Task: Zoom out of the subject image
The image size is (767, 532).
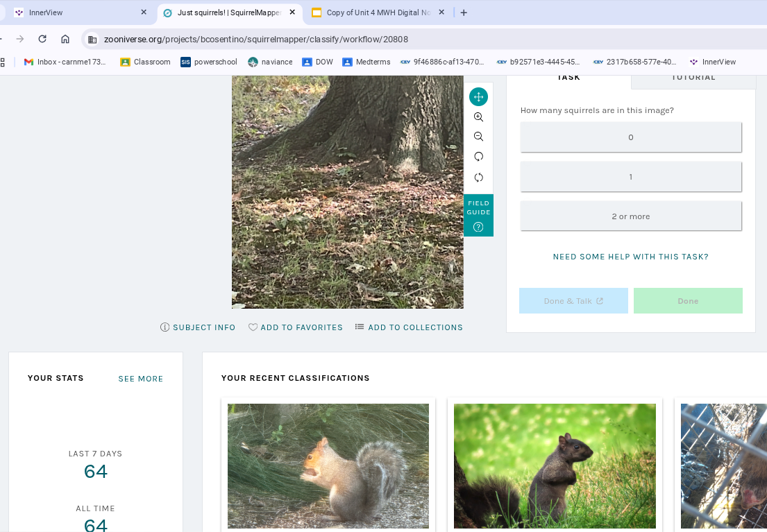Action: (x=478, y=137)
